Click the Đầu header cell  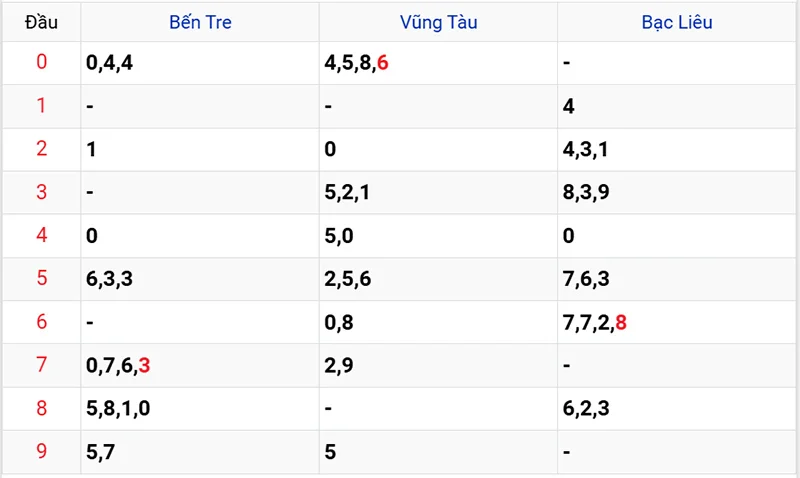tap(41, 22)
